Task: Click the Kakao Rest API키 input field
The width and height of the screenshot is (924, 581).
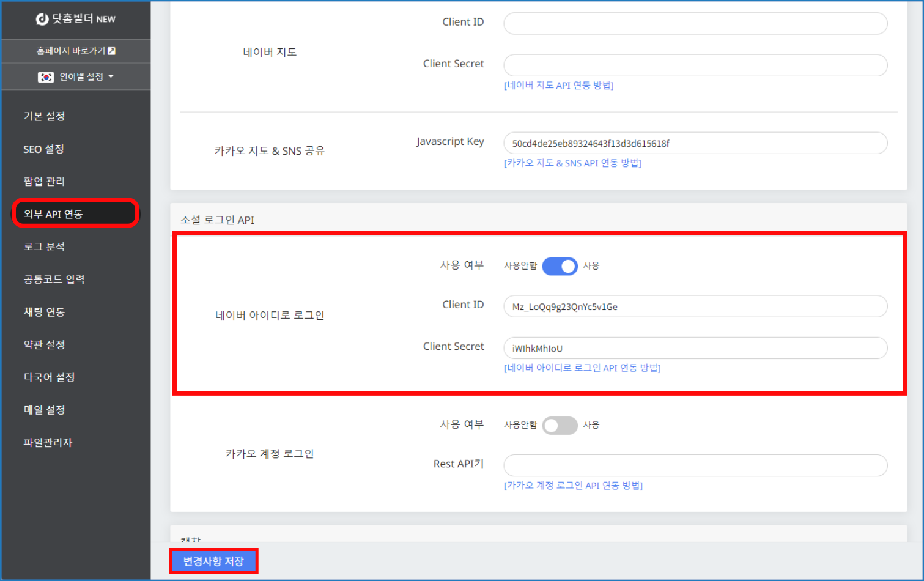Action: (x=695, y=465)
